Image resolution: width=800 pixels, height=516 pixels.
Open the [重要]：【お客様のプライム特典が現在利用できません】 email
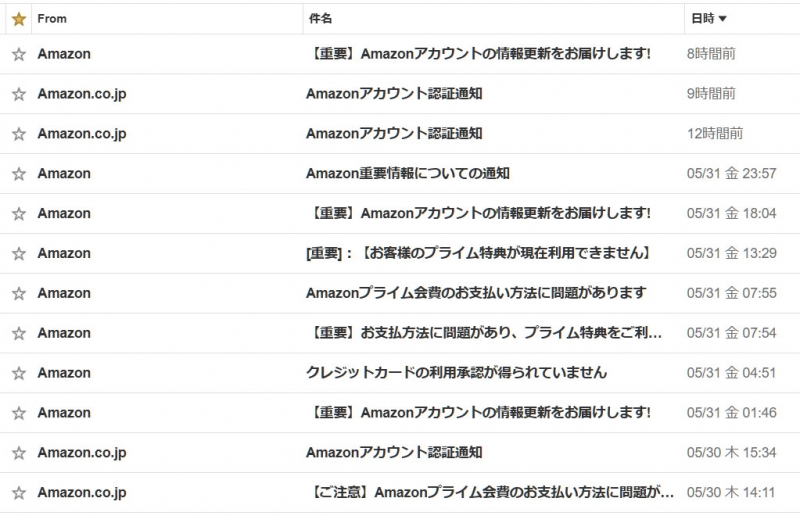478,254
